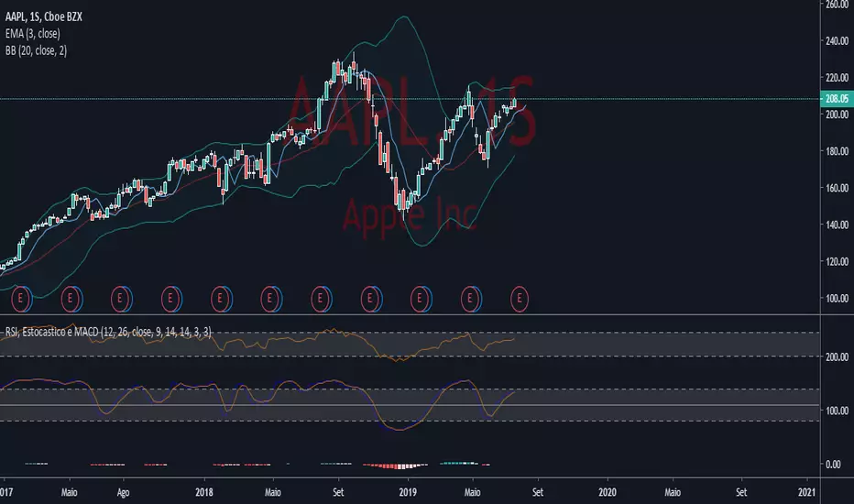Image resolution: width=854 pixels, height=504 pixels.
Task: Click the earnings E marker for late 2017
Action: tap(170, 299)
